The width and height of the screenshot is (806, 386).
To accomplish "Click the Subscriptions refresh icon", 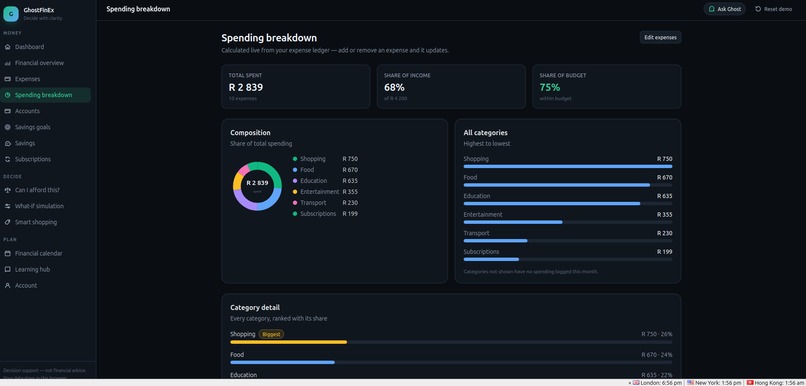I will click(7, 159).
